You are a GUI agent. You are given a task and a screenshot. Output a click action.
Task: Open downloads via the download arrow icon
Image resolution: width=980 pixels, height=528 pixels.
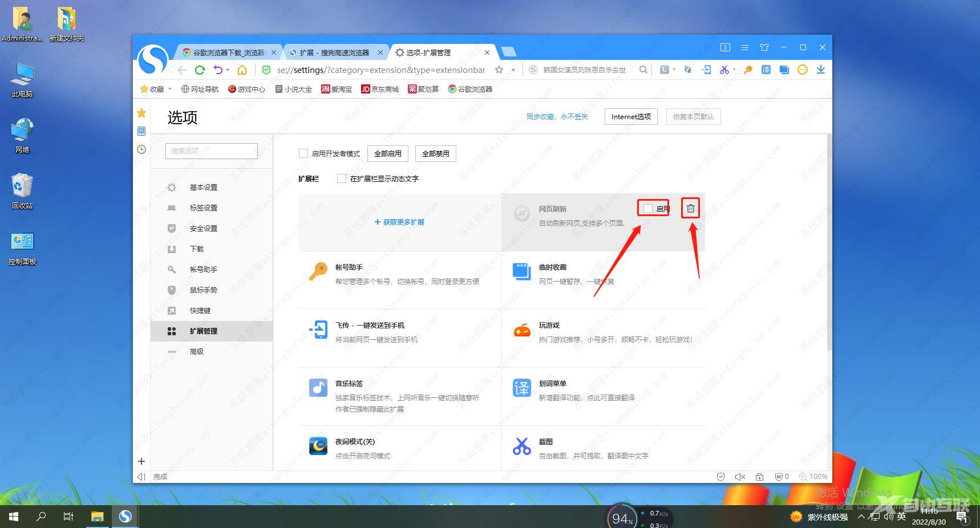coord(821,70)
